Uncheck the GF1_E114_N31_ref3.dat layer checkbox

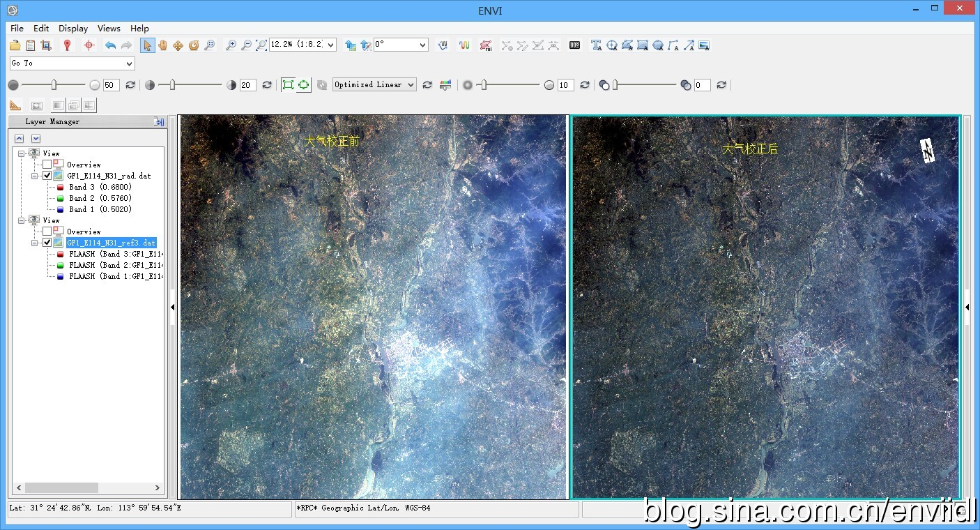47,243
